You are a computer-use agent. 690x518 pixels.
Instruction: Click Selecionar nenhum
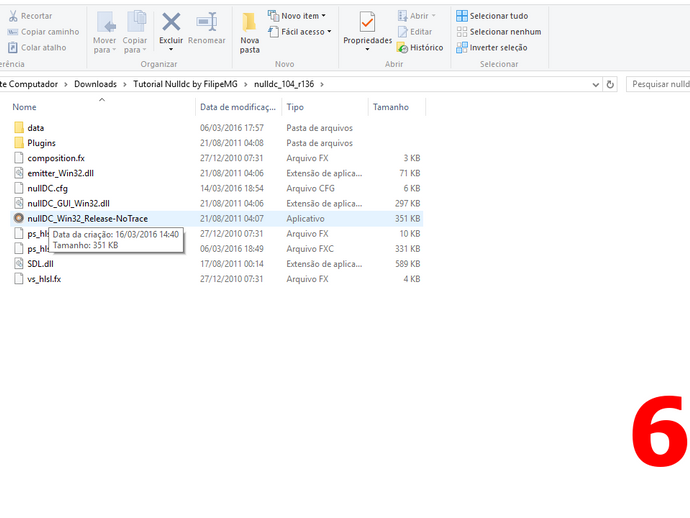[x=499, y=32]
